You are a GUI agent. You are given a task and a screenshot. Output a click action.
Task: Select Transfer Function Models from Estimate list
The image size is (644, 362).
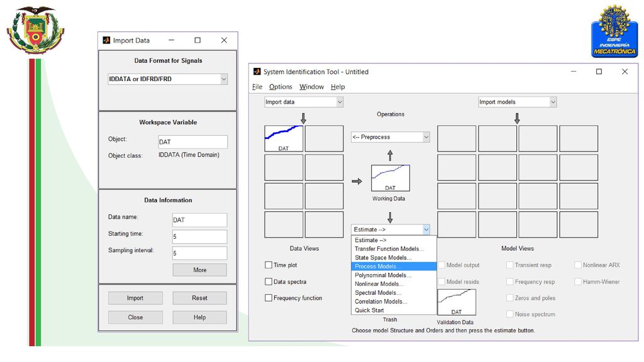coord(394,249)
